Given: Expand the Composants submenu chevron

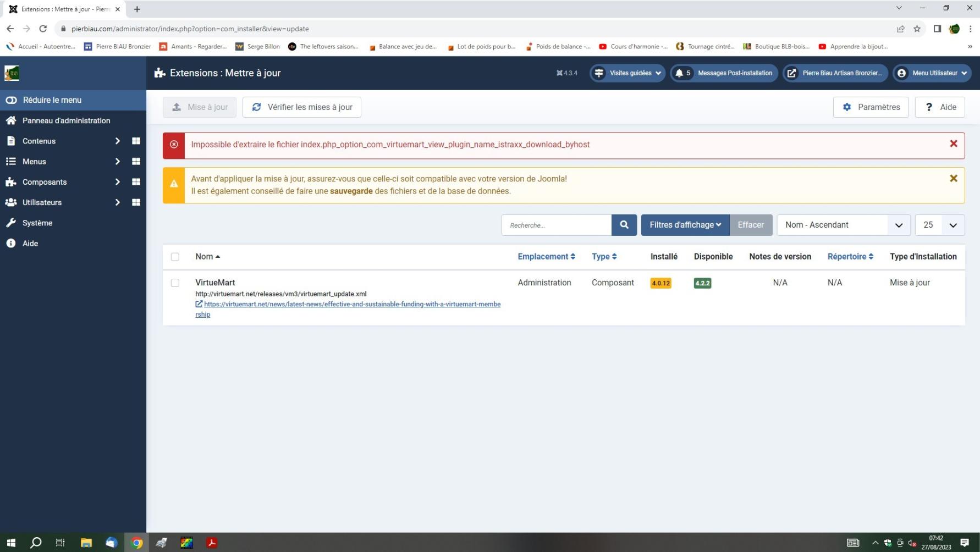Looking at the screenshot, I should [117, 182].
